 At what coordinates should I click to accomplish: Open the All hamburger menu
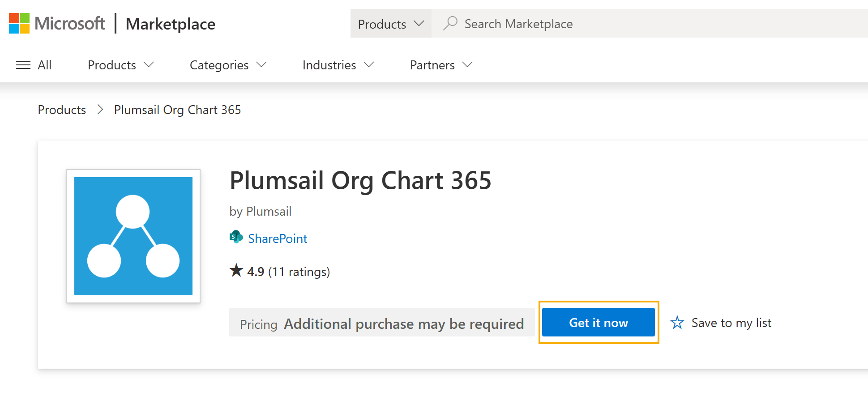pos(34,65)
